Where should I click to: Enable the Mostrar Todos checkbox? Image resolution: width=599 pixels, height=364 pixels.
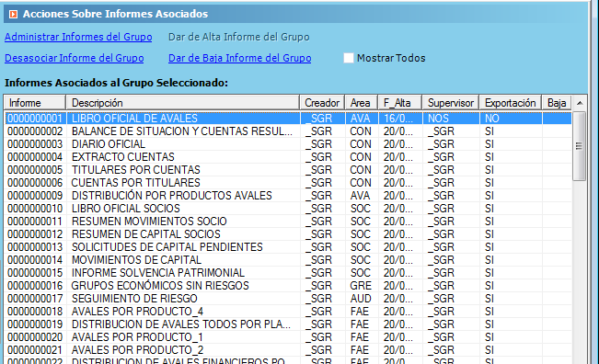click(349, 58)
